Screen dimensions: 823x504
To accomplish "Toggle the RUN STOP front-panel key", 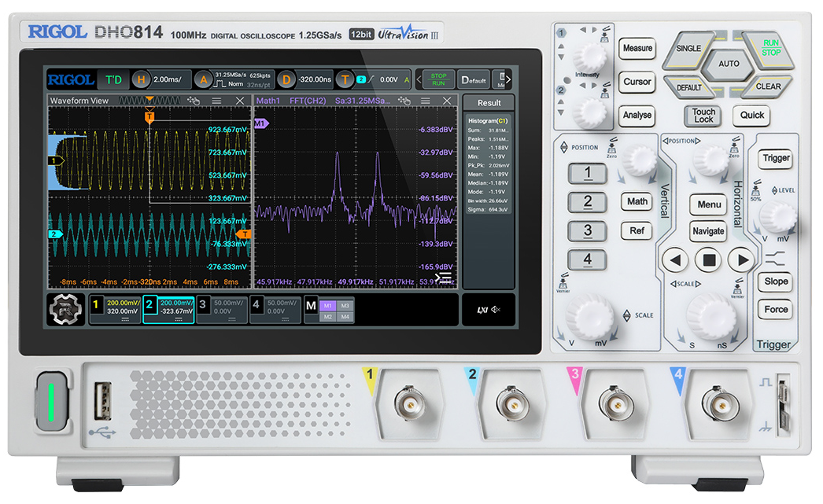I will (x=770, y=48).
